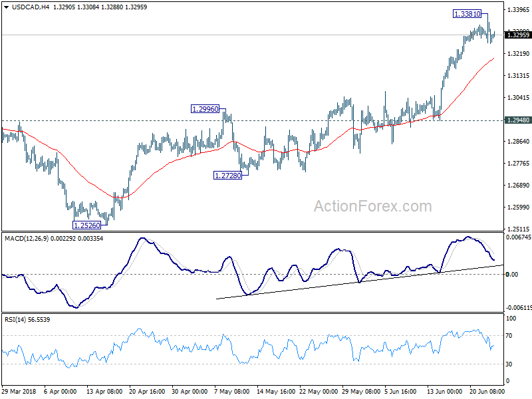532x399 pixels.
Task: Click the 1.25260 low price label
Action: (x=87, y=225)
